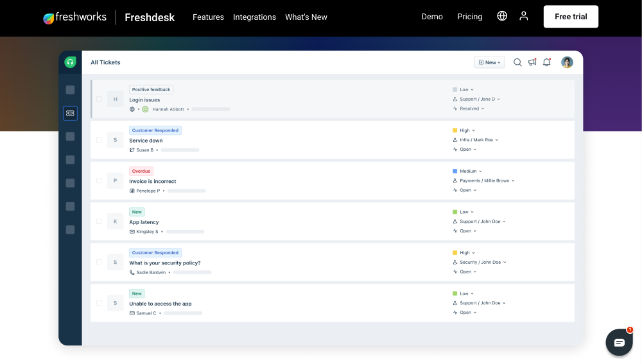Viewport: 642px width, 364px height.
Task: Open the chat widget bubble
Action: pos(619,342)
